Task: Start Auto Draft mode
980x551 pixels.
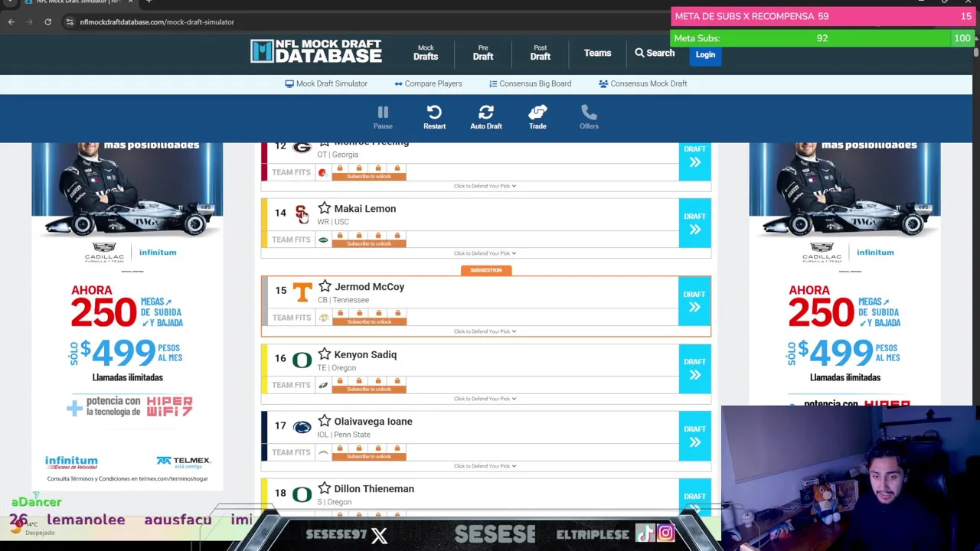Action: [486, 117]
